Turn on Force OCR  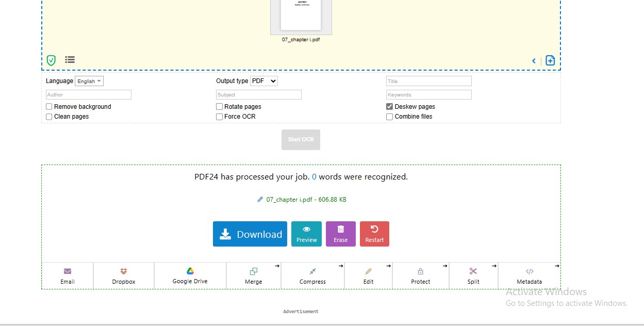click(219, 117)
